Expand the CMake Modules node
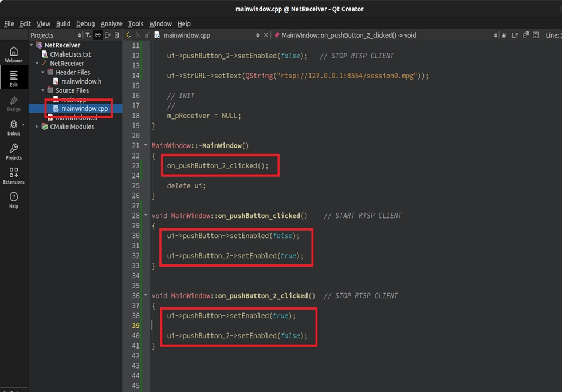This screenshot has height=392, width=562. (37, 126)
